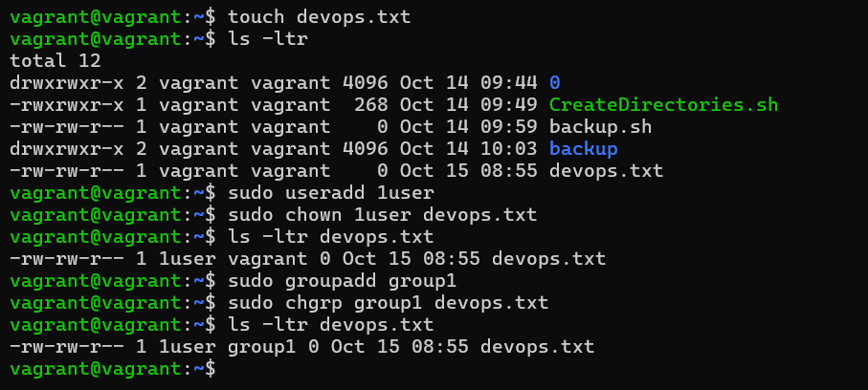Screen dimensions: 868x390
Task: Click the blue backup directory name
Action: (x=584, y=149)
